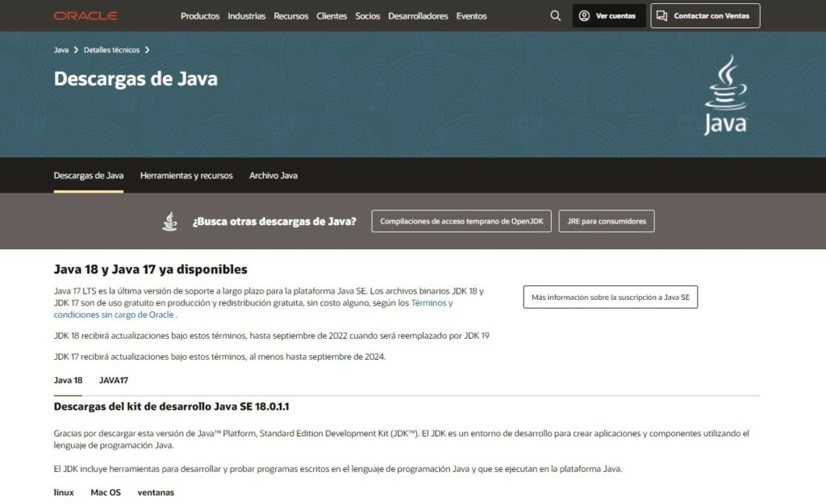The image size is (826, 504).
Task: Select the ventanas platform tab
Action: (156, 493)
